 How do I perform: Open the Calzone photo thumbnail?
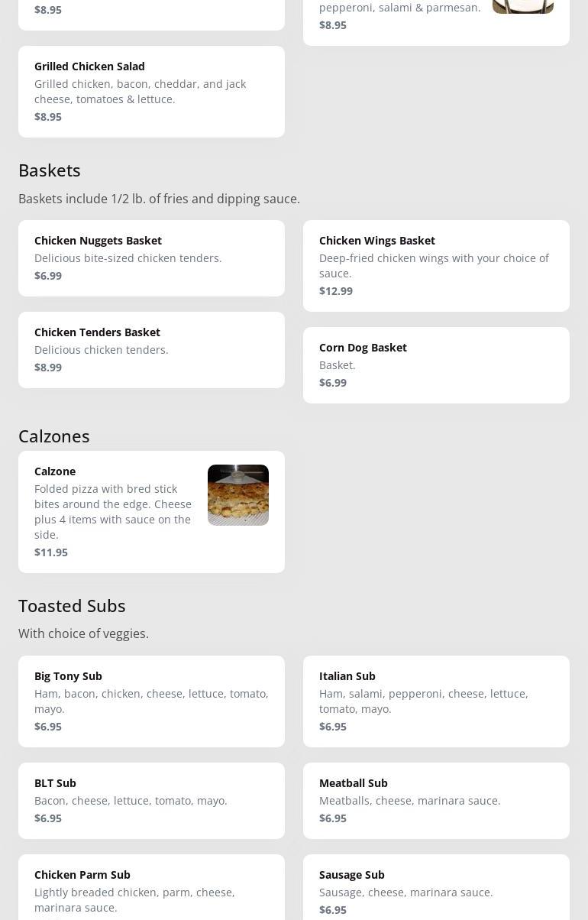coord(238,495)
